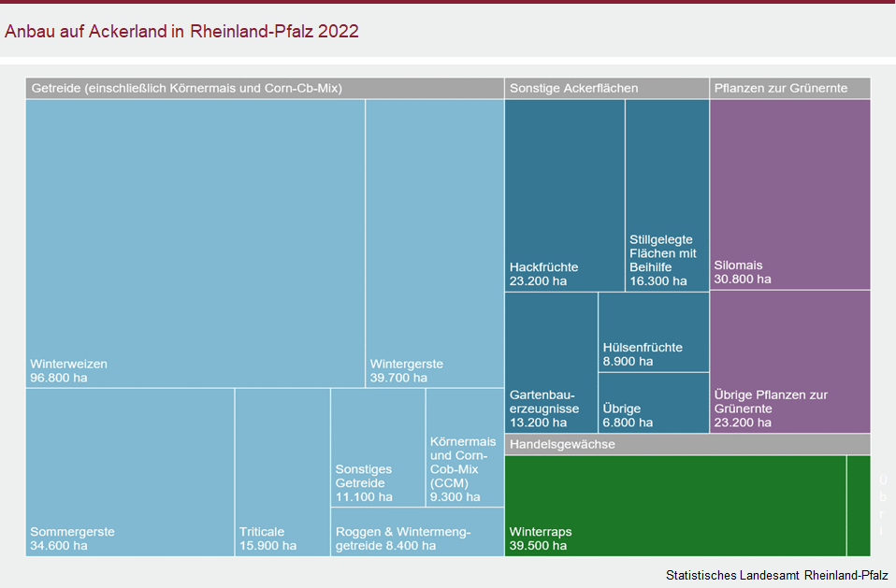This screenshot has height=588, width=896.
Task: Click the Statistisches Landesamt Rheinland-Pfalz source text
Action: pos(777,575)
